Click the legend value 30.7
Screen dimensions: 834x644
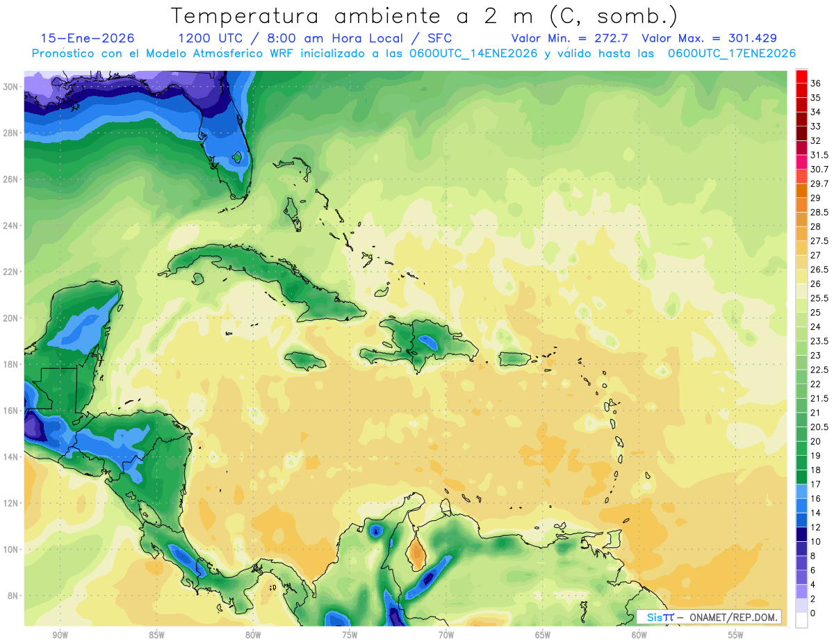819,170
